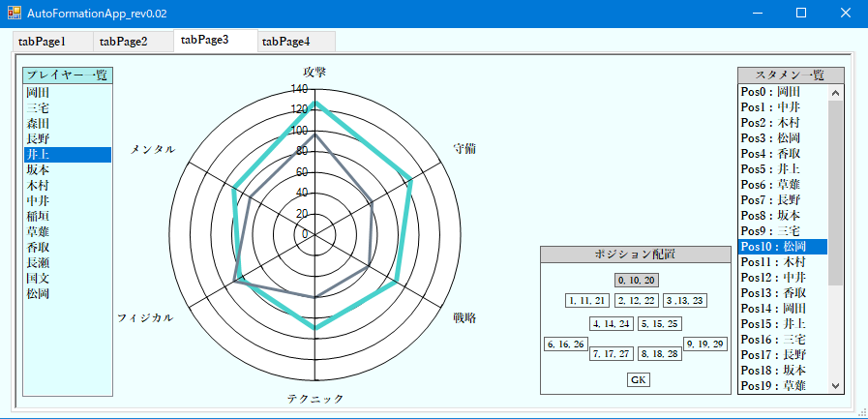This screenshot has height=419, width=868.
Task: Select starter row Pos13 : 香取
Action: (783, 293)
